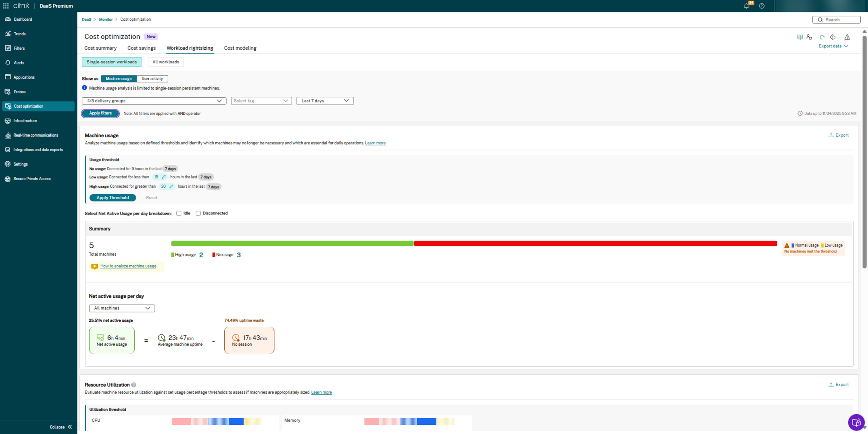Click the Apply Threshold button
Image resolution: width=868 pixels, height=434 pixels.
coord(113,198)
